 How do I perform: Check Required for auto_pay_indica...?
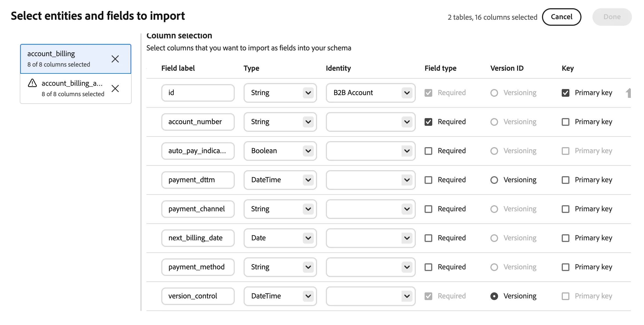(x=428, y=151)
